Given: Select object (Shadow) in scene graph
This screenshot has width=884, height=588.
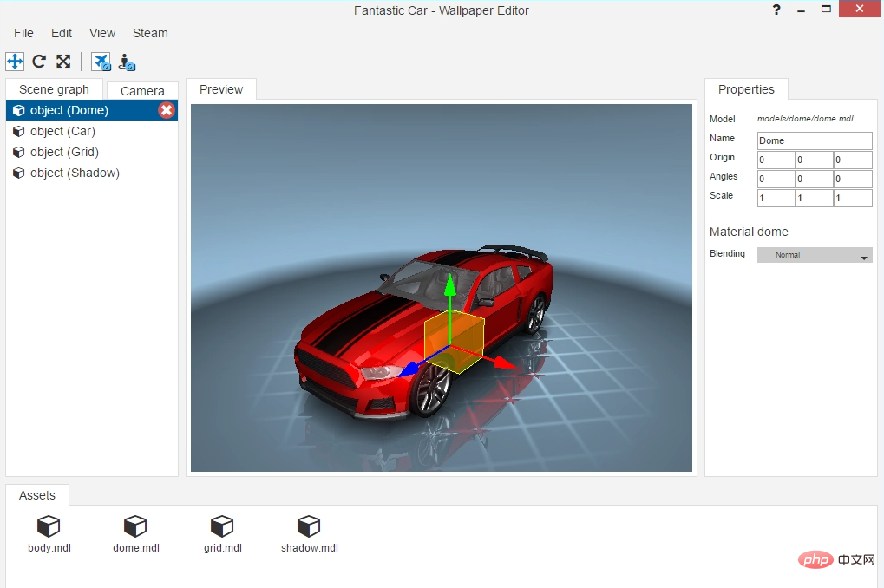Looking at the screenshot, I should pyautogui.click(x=74, y=173).
